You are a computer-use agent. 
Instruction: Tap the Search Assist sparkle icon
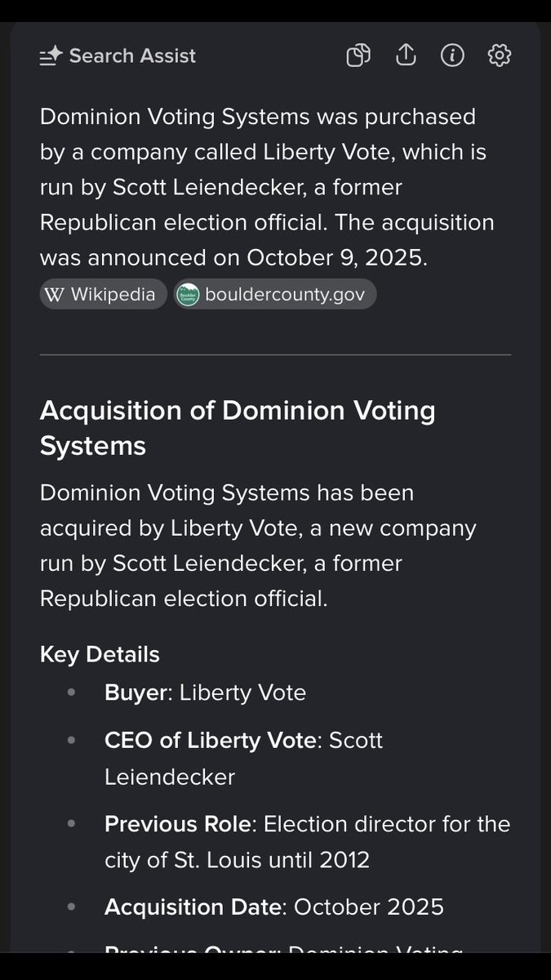(x=51, y=56)
